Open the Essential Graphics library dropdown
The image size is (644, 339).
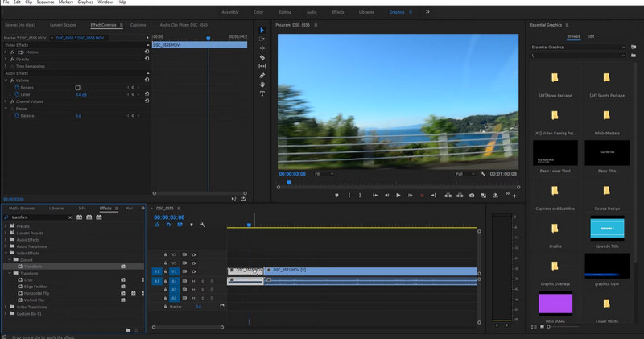(x=578, y=48)
